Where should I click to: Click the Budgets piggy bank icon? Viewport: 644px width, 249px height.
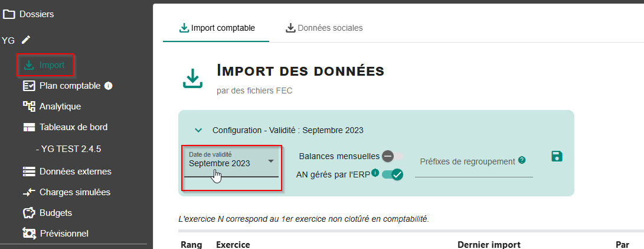[28, 212]
